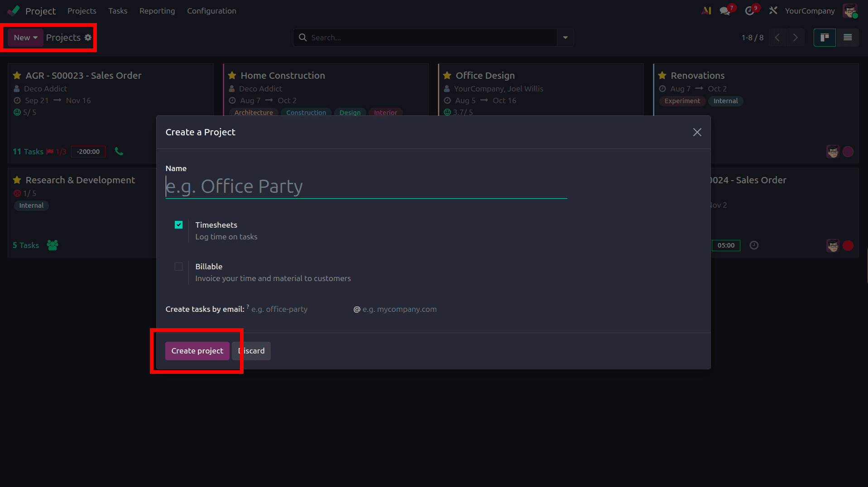Click the purple status circle on Renovations card
The width and height of the screenshot is (868, 487).
[848, 152]
